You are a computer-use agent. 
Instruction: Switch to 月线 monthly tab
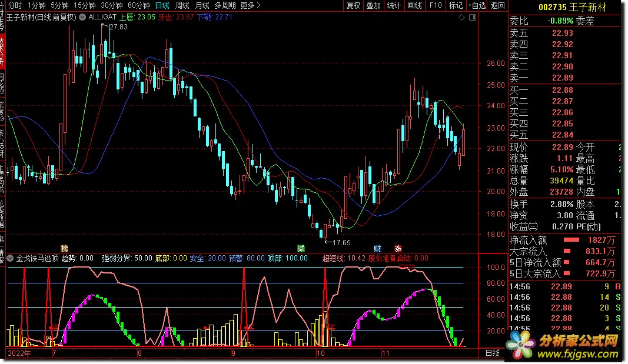coord(202,5)
